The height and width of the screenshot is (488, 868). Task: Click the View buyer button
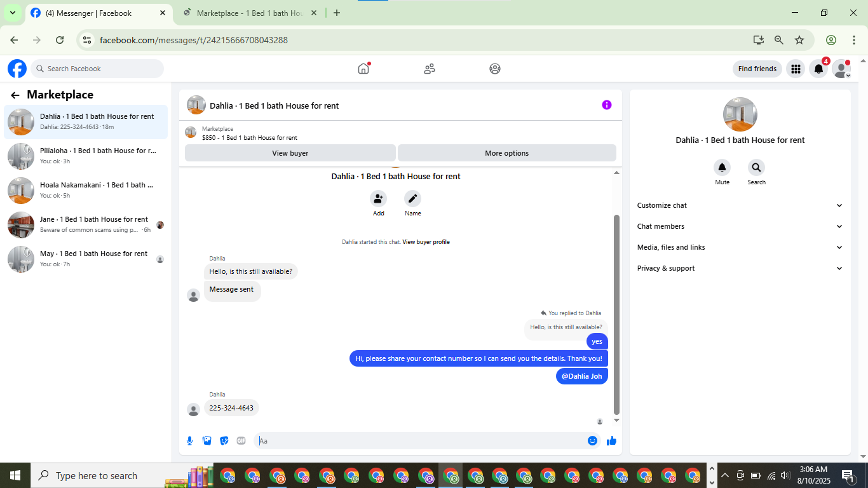click(x=290, y=153)
